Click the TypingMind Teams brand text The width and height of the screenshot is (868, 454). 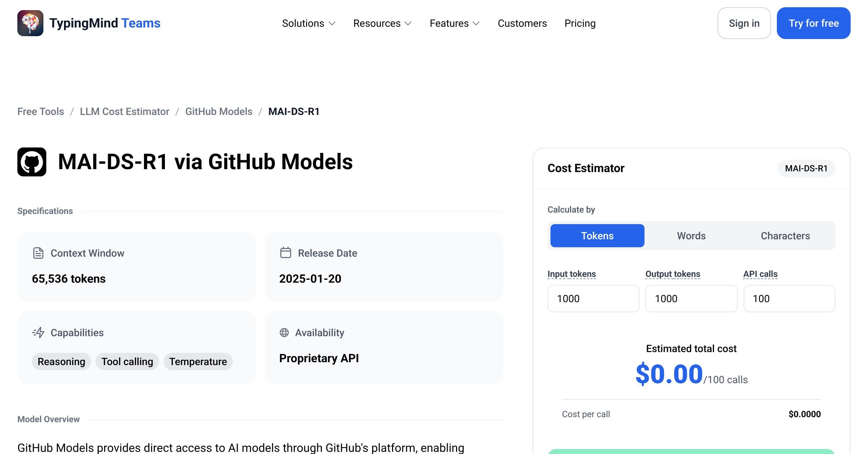tap(105, 23)
